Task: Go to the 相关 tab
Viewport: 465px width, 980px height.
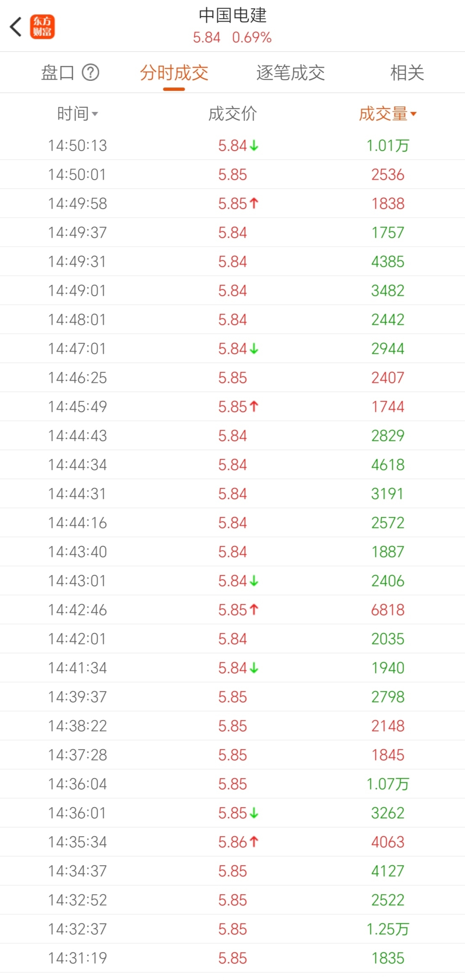Action: [x=407, y=73]
